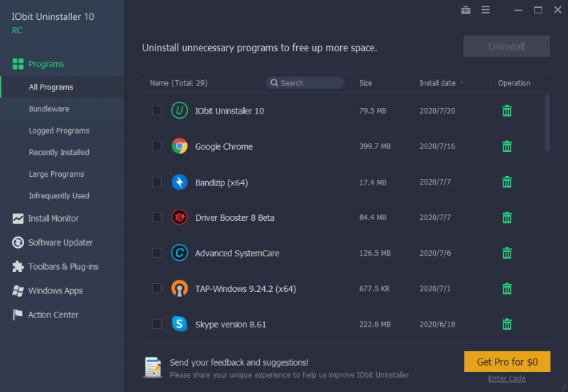Click the Skype app icon
Viewport: 568px width, 392px height.
(x=180, y=324)
